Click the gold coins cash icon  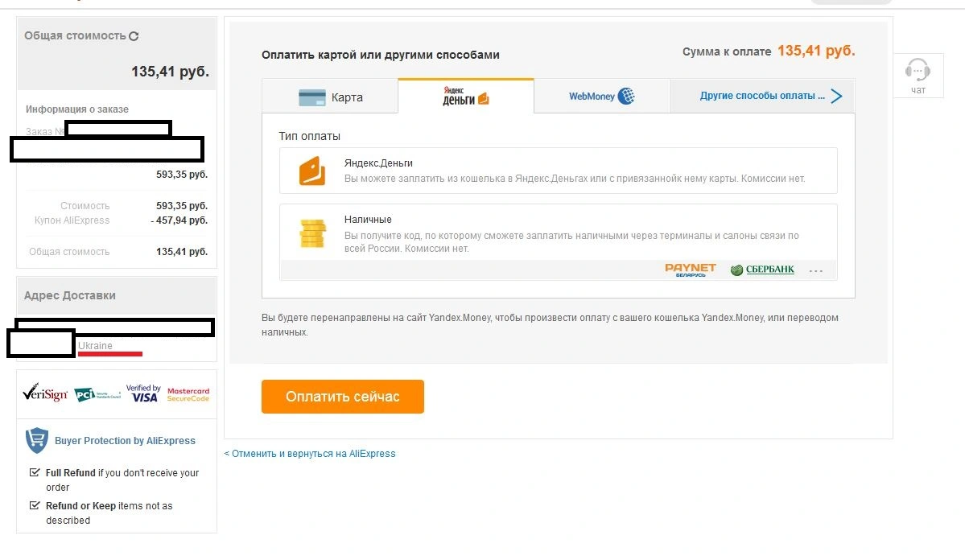(x=312, y=233)
